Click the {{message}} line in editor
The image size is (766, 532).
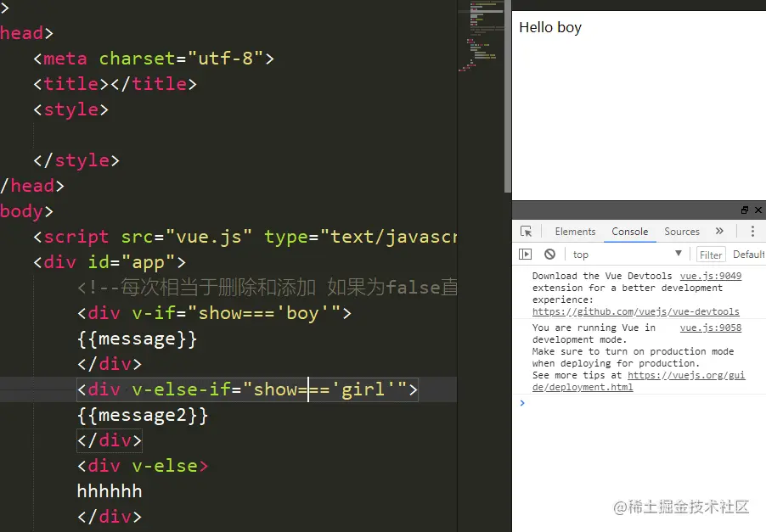click(137, 339)
